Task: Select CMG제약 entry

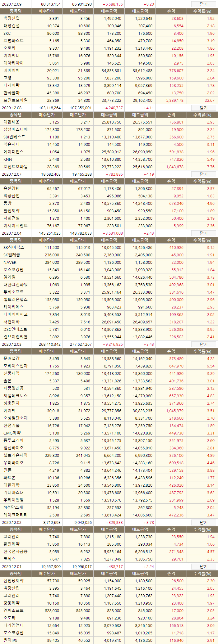Action: (x=12, y=433)
